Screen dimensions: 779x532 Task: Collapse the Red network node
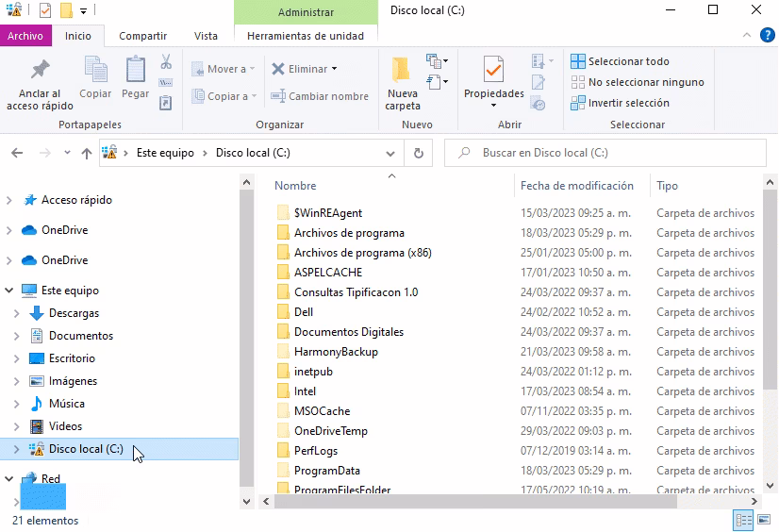(8, 479)
